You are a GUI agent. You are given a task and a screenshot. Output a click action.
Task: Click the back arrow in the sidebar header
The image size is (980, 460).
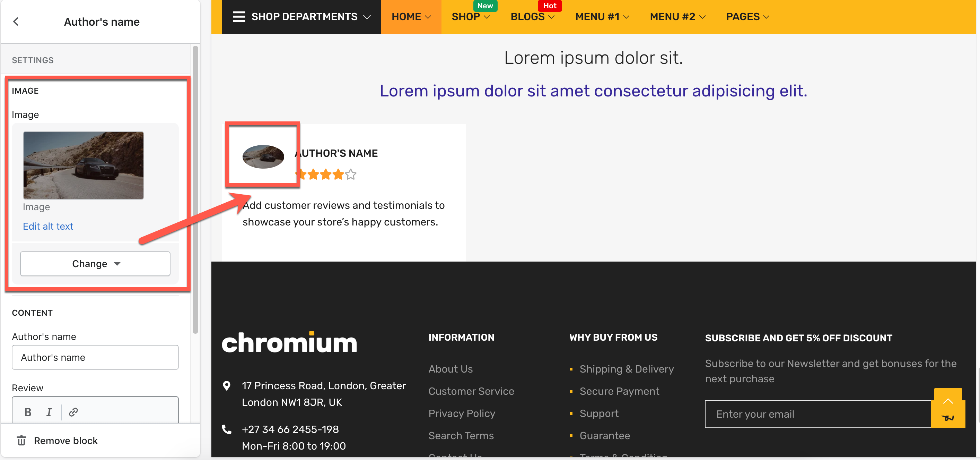[16, 22]
